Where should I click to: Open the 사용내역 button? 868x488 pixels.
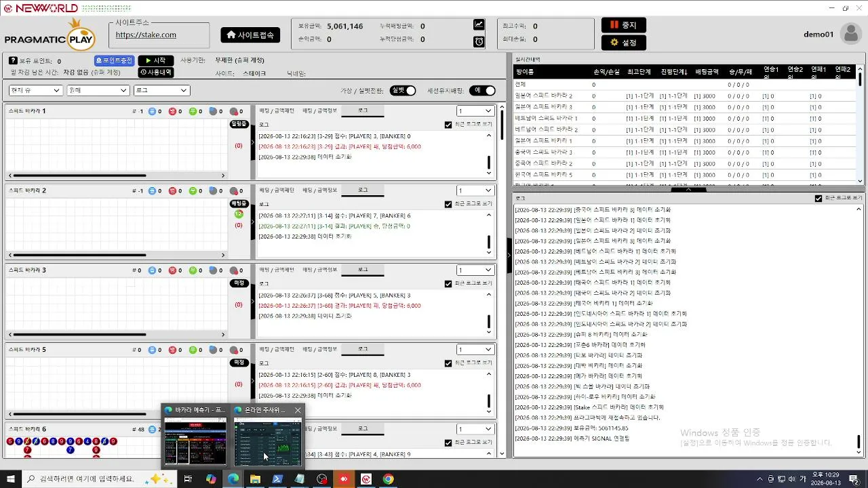[x=155, y=73]
